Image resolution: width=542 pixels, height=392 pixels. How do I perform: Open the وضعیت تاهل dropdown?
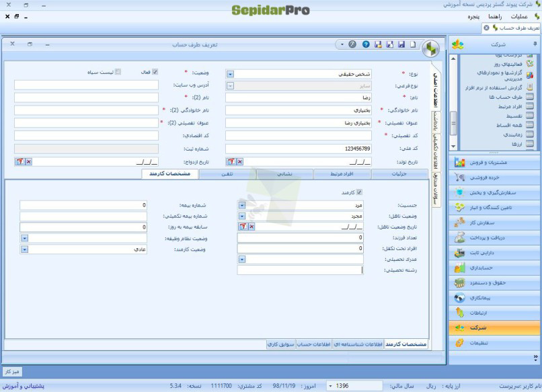point(242,216)
